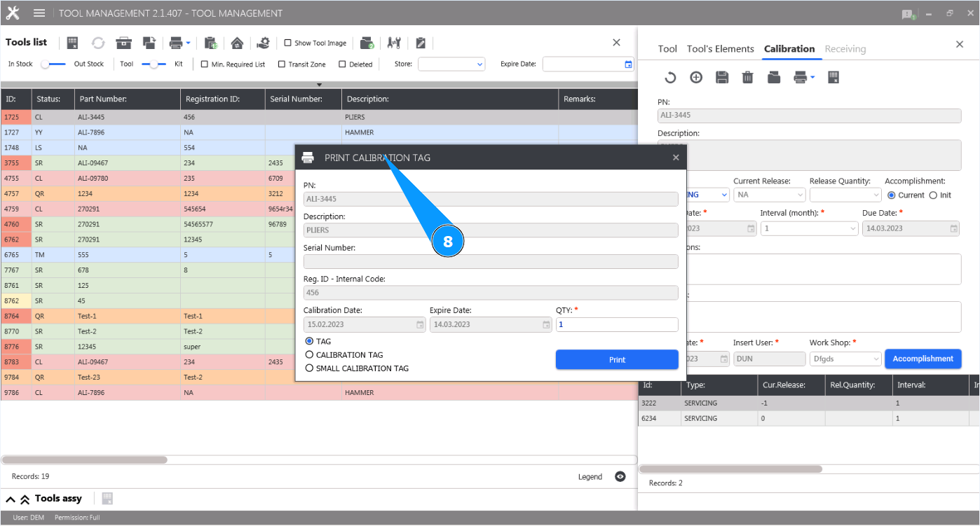Switch to the Tool tab
Viewport: 980px width, 526px height.
coord(667,49)
